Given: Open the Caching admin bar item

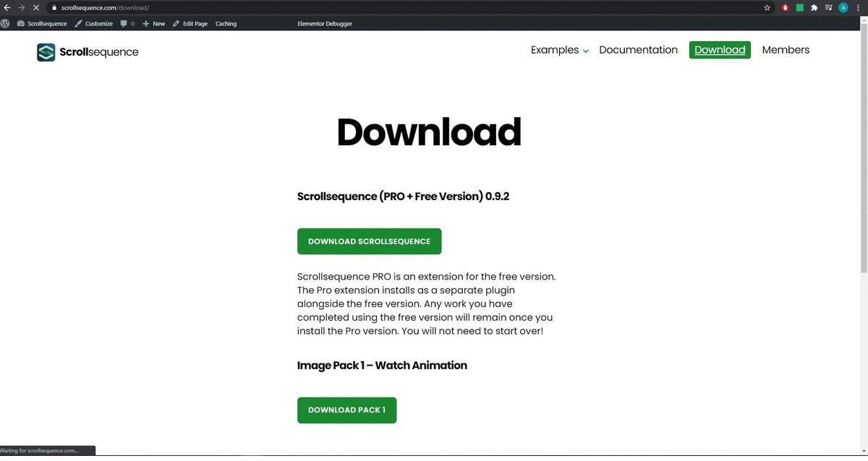Looking at the screenshot, I should 226,23.
